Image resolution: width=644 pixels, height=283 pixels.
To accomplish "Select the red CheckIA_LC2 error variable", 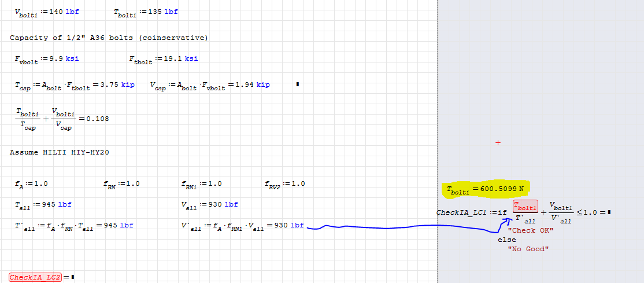I will (35, 277).
